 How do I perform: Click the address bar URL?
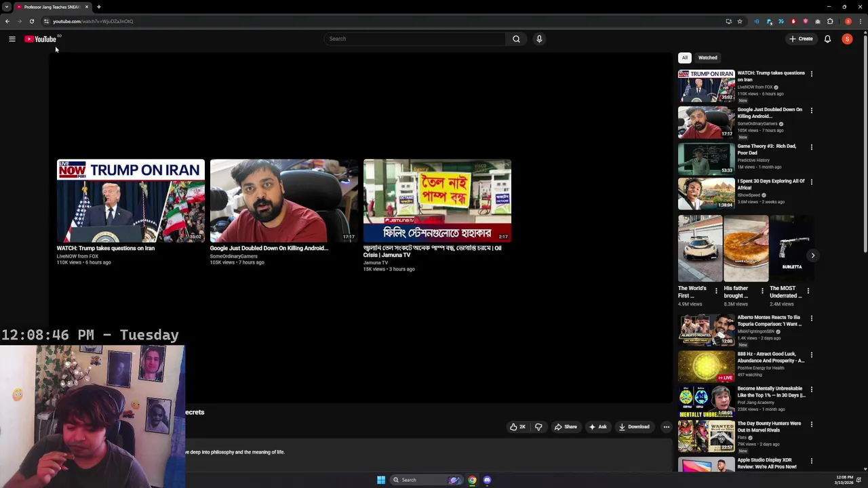tap(93, 21)
